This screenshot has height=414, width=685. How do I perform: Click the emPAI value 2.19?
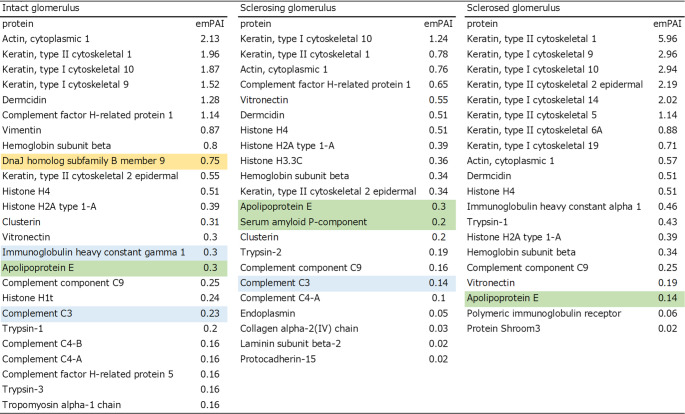pos(668,84)
